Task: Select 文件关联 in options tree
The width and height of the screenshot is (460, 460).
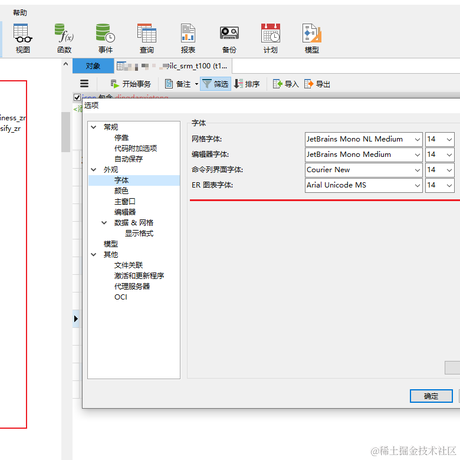Action: pyautogui.click(x=128, y=265)
